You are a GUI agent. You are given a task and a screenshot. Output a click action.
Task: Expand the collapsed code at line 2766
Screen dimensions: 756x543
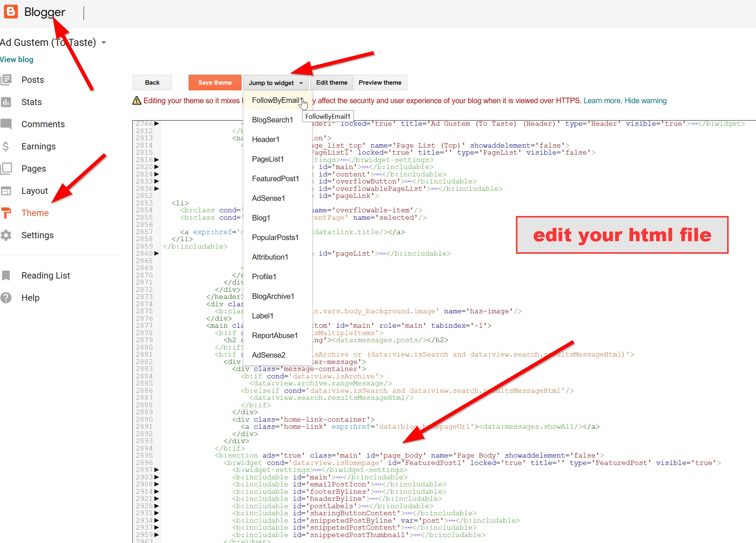point(157,124)
